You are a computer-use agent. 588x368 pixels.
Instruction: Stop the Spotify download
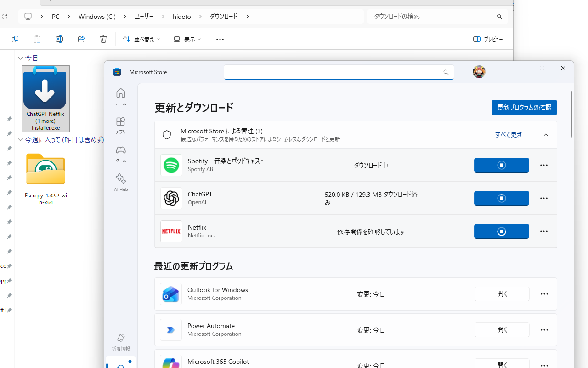coord(501,165)
